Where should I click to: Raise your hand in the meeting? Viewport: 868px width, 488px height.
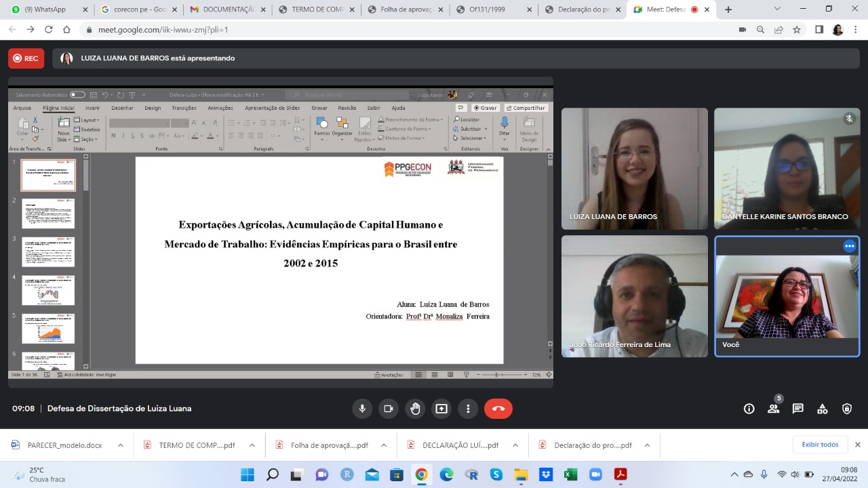(x=415, y=409)
